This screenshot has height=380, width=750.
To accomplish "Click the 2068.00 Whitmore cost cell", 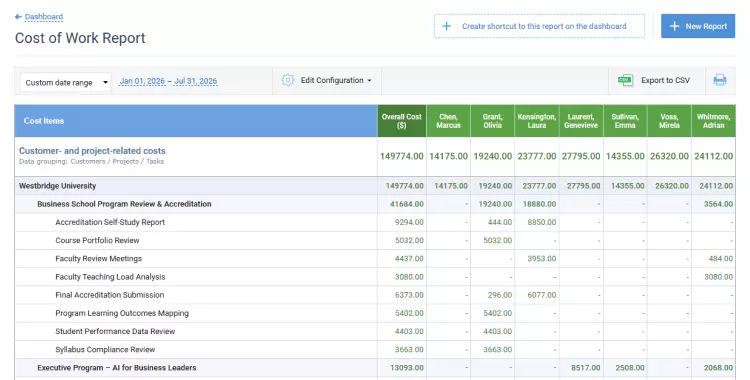I will tap(718, 368).
